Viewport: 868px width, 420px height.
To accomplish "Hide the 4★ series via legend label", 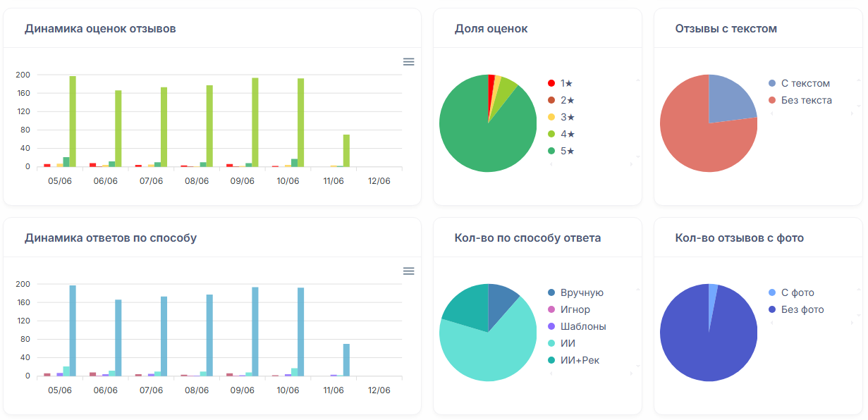I will 567,134.
